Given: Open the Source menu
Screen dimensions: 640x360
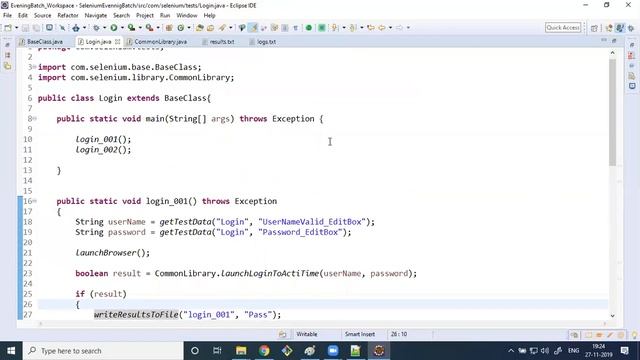Looking at the screenshot, I should (42, 16).
